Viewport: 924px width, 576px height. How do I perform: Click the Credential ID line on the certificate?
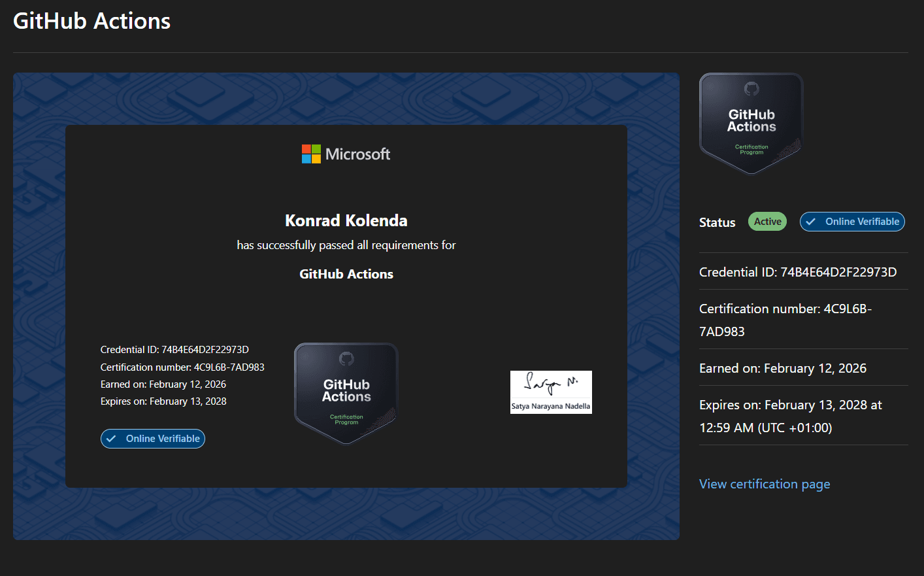(x=174, y=350)
